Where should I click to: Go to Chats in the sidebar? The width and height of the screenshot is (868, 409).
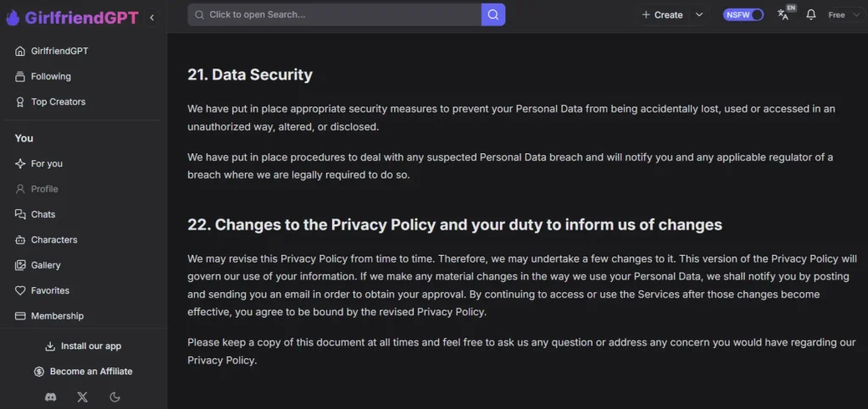tap(42, 214)
